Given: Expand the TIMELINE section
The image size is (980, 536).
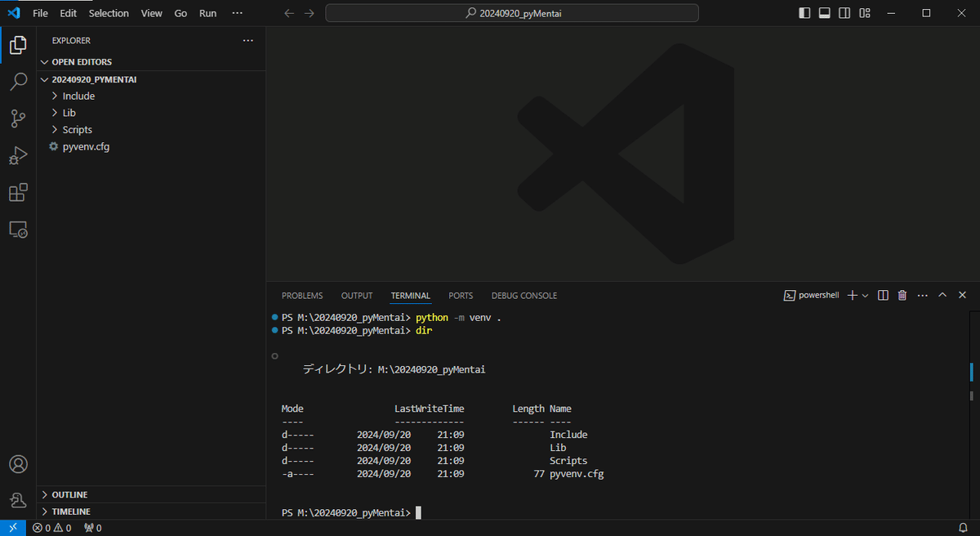Looking at the screenshot, I should click(x=151, y=511).
